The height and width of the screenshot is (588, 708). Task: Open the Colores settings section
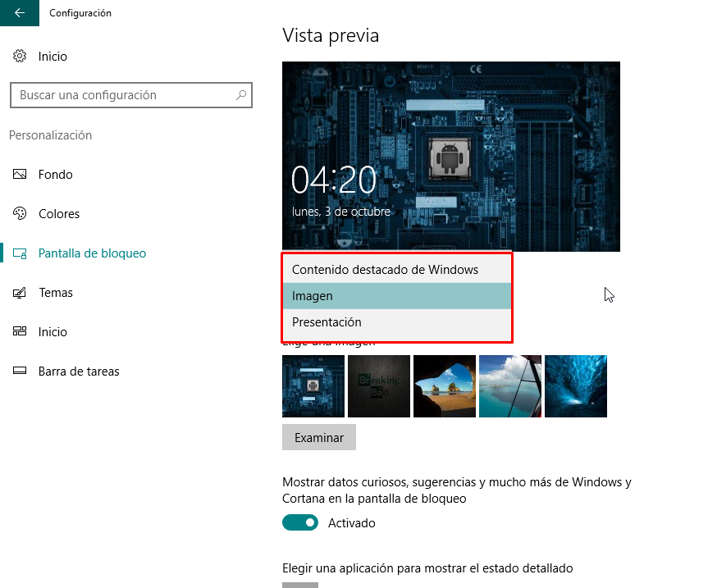point(59,213)
